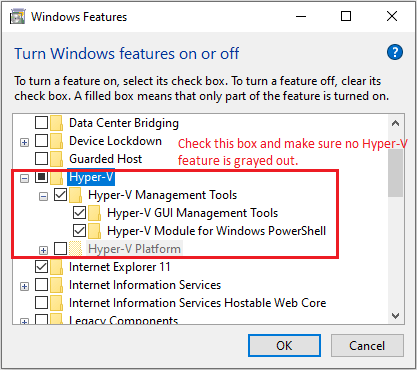417x370 pixels.
Task: Uncheck the Hyper-V Management Tools checkbox
Action: click(60, 195)
